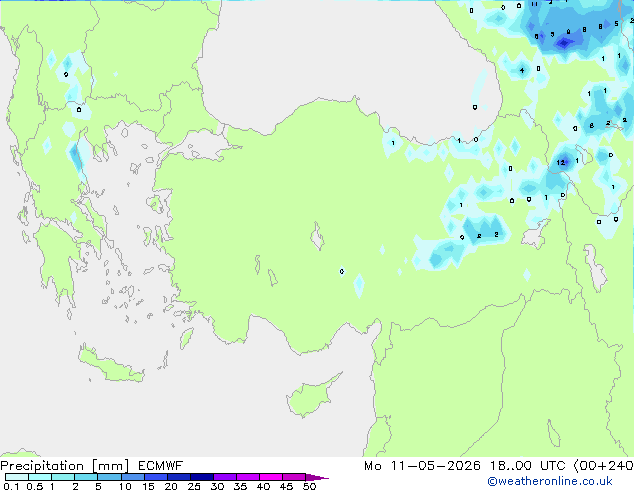Click the '18..00' forecast time
This screenshot has height=490, width=634.
tap(511, 466)
